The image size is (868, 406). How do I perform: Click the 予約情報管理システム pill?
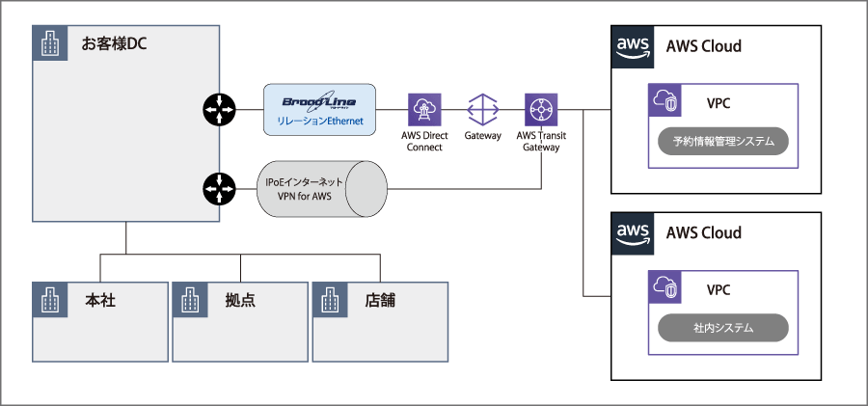pyautogui.click(x=723, y=141)
